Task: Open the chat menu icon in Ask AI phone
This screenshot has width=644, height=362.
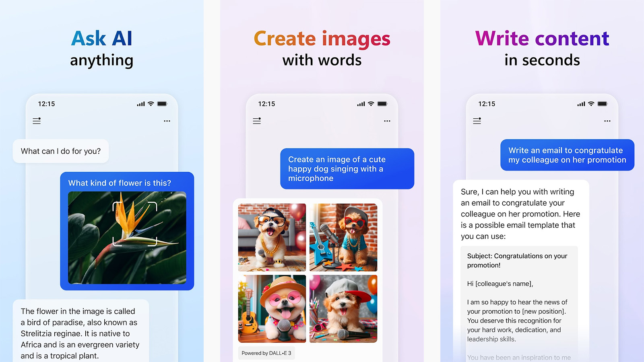Action: (37, 121)
